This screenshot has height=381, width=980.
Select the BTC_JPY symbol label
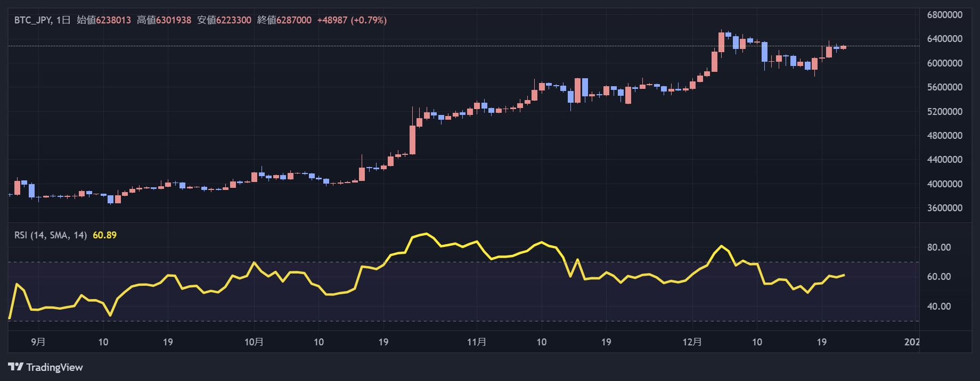coord(32,20)
